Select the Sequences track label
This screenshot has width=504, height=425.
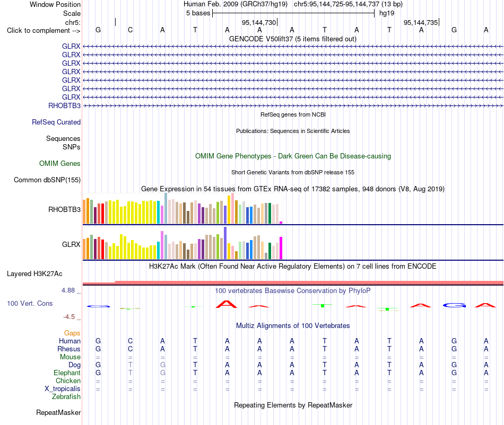point(63,138)
